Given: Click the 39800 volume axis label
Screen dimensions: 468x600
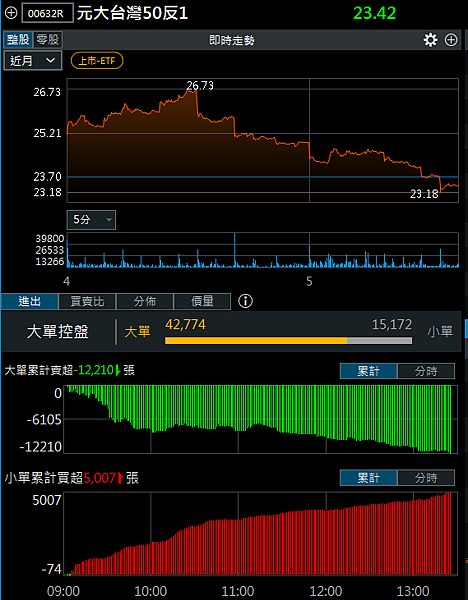Looking at the screenshot, I should [50, 239].
